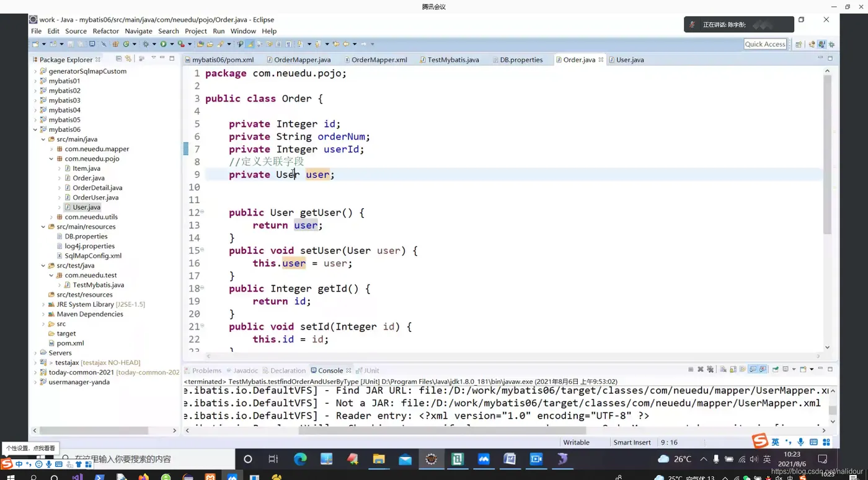Click the New Java Class green icon
Screen dimensions: 868x480
coord(126,44)
